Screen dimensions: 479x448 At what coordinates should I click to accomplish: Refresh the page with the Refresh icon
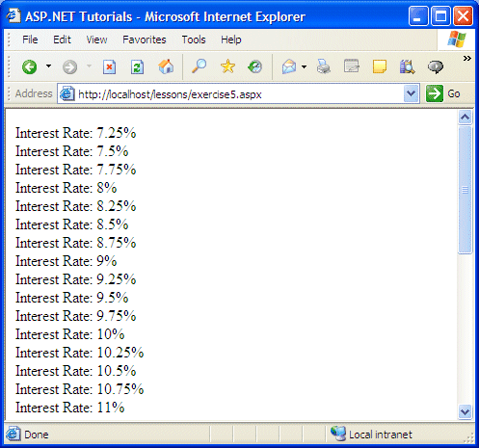point(137,67)
